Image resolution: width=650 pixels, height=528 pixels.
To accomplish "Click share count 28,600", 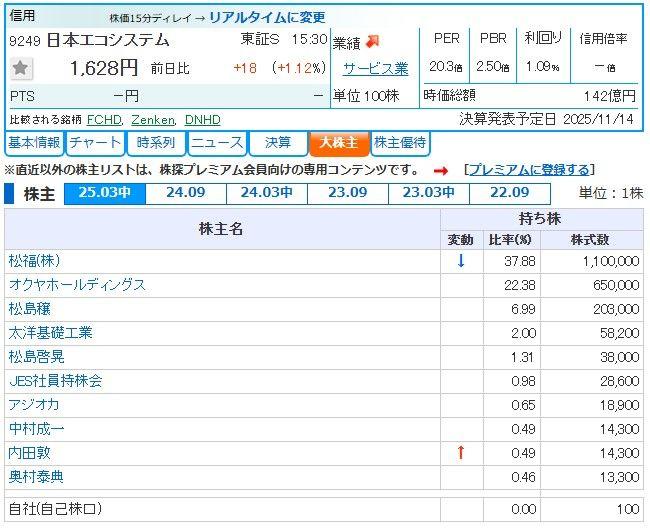I will pyautogui.click(x=619, y=381).
